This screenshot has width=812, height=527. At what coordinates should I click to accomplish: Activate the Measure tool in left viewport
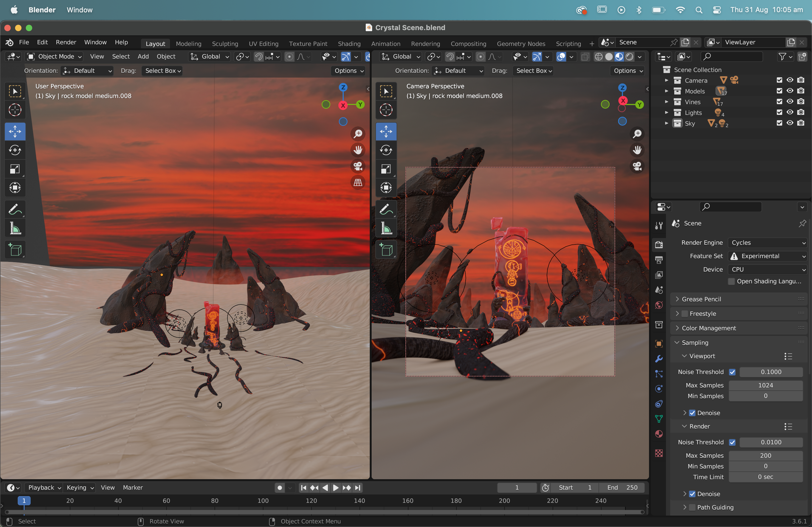(x=15, y=228)
